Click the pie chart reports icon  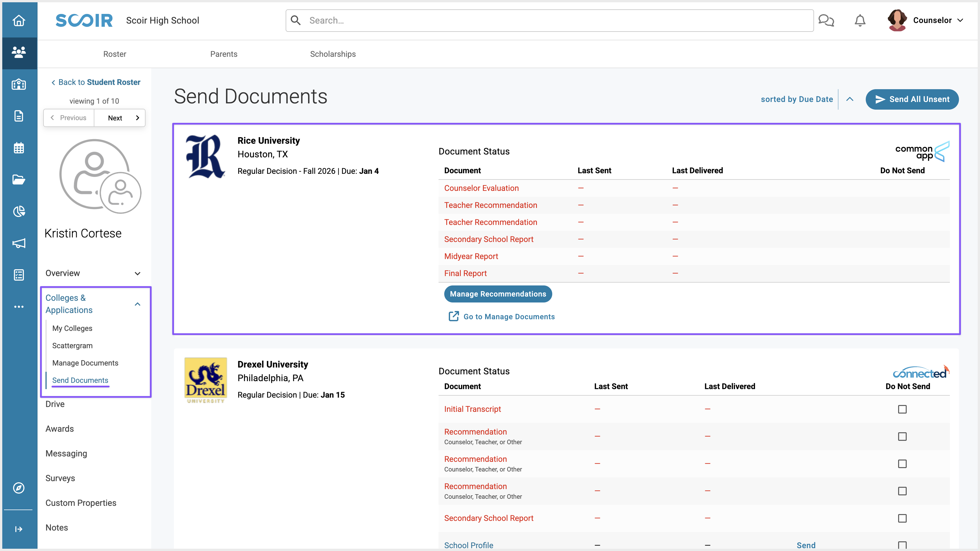[x=19, y=211]
